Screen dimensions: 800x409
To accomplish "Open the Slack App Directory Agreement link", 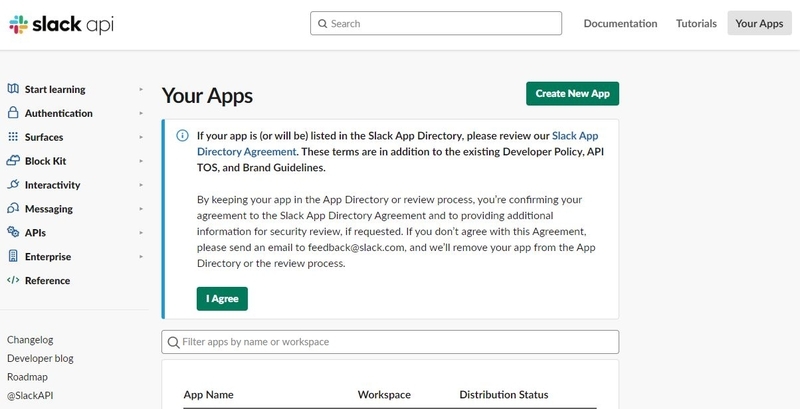I will [x=397, y=144].
